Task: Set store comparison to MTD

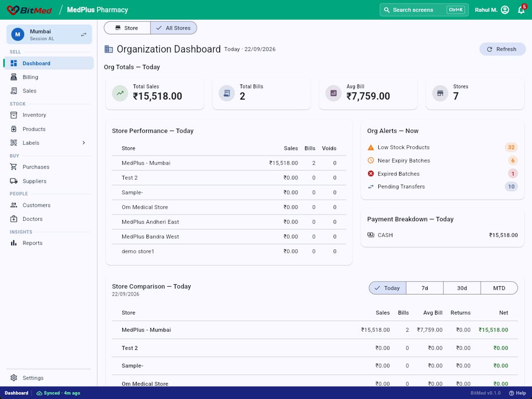Action: 499,288
